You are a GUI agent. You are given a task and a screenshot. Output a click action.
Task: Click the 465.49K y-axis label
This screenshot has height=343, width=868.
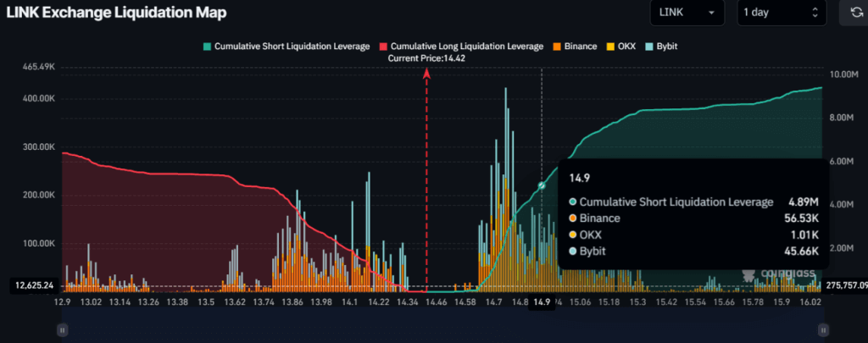[x=38, y=66]
